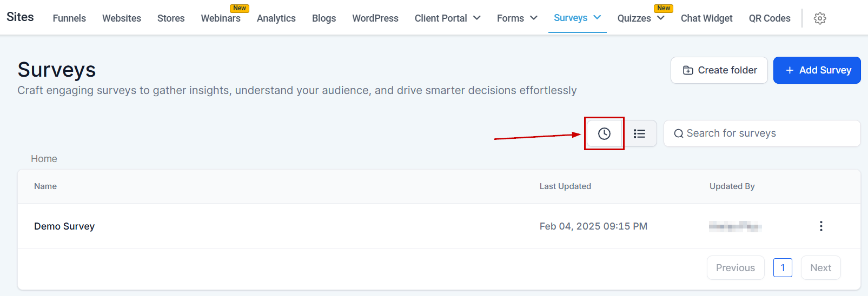Click the Home breadcrumb link

coord(44,159)
